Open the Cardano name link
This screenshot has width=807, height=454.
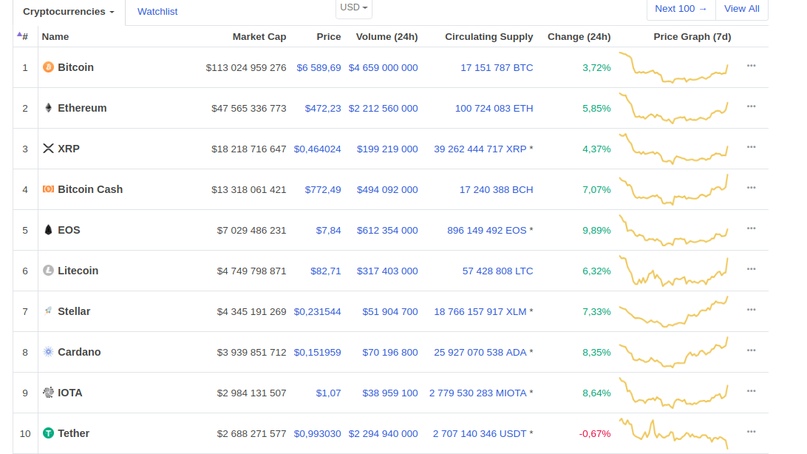tap(79, 352)
